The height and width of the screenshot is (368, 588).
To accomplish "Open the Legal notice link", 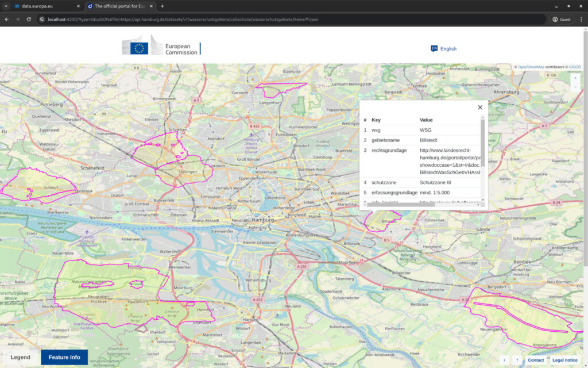I will click(565, 360).
